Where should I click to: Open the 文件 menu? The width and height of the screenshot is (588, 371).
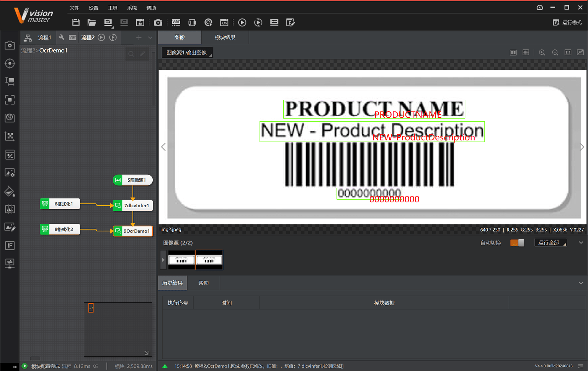(74, 8)
